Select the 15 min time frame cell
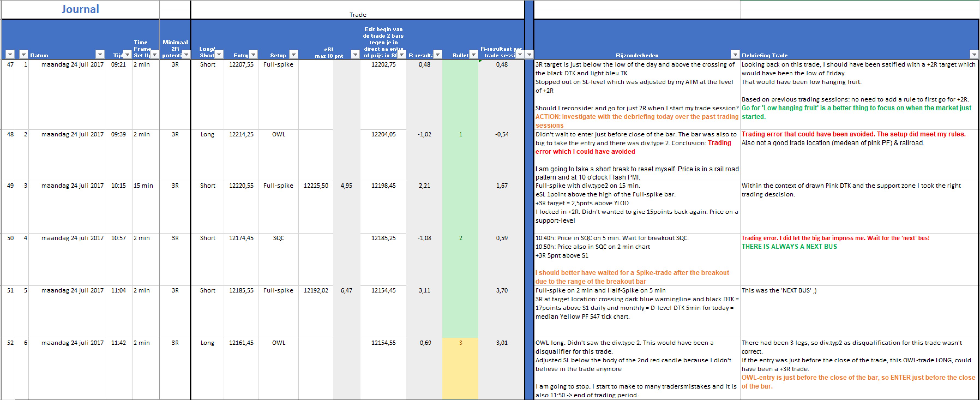Screen dimensions: 980x400 145,207
